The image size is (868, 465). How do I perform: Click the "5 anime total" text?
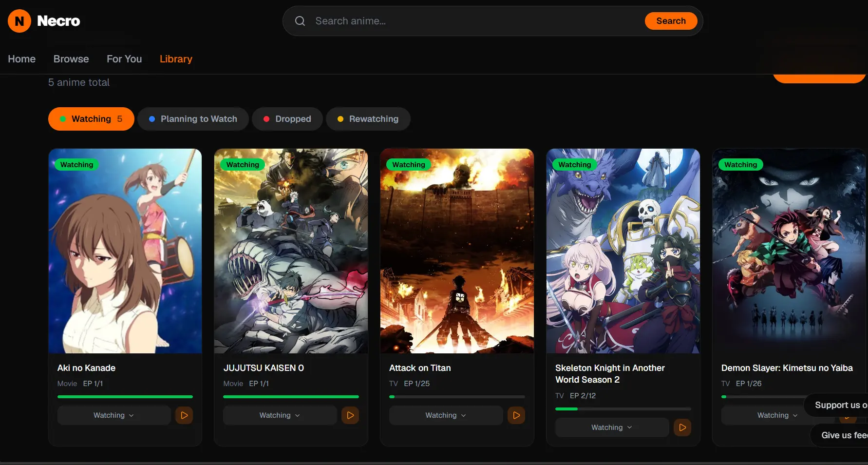[79, 82]
